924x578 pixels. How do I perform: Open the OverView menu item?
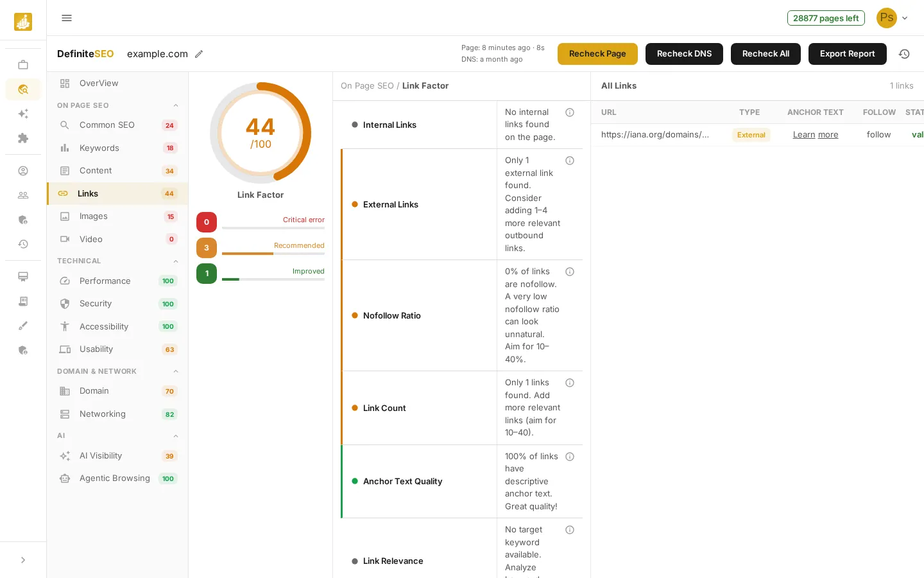(x=117, y=83)
